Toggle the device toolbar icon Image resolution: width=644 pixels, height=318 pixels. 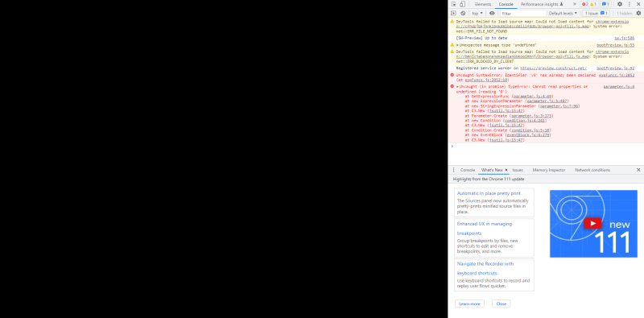click(462, 4)
